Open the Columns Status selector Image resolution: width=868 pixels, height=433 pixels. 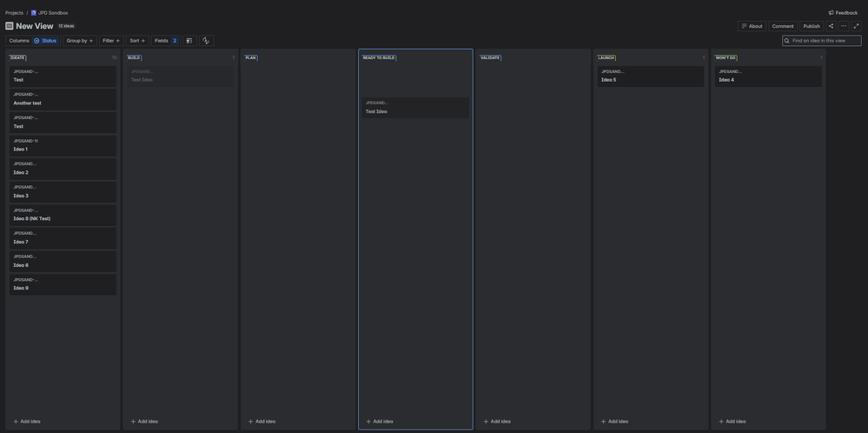(33, 40)
